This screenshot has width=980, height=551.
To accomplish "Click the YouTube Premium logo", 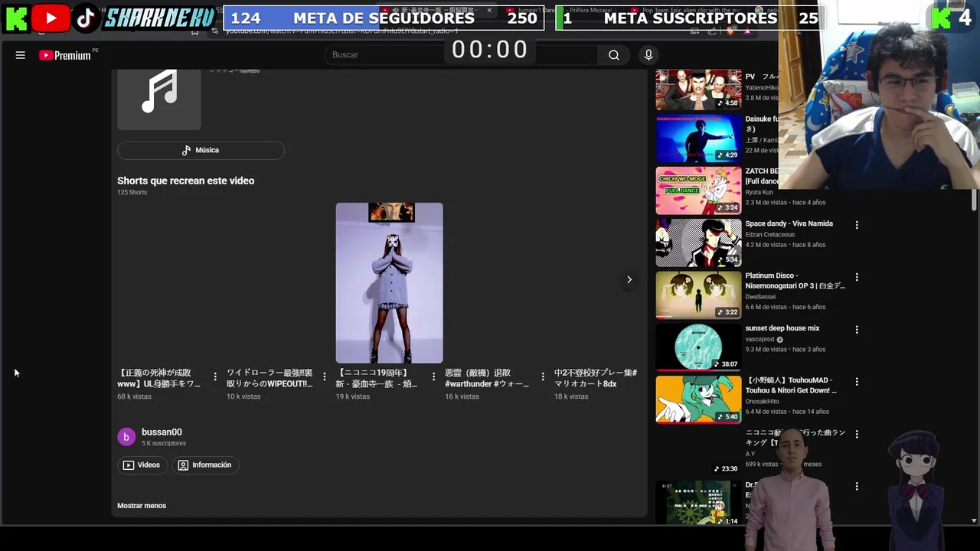I will pyautogui.click(x=65, y=55).
